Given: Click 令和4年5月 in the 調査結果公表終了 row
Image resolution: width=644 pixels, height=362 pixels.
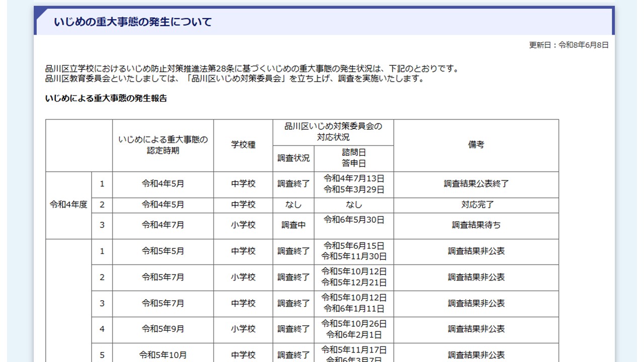Looking at the screenshot, I should pyautogui.click(x=163, y=184).
